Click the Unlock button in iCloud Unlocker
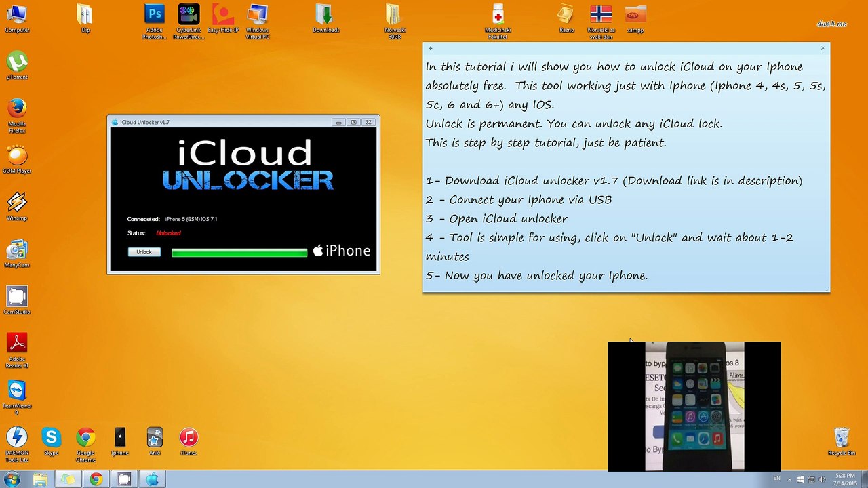This screenshot has height=488, width=868. point(144,252)
